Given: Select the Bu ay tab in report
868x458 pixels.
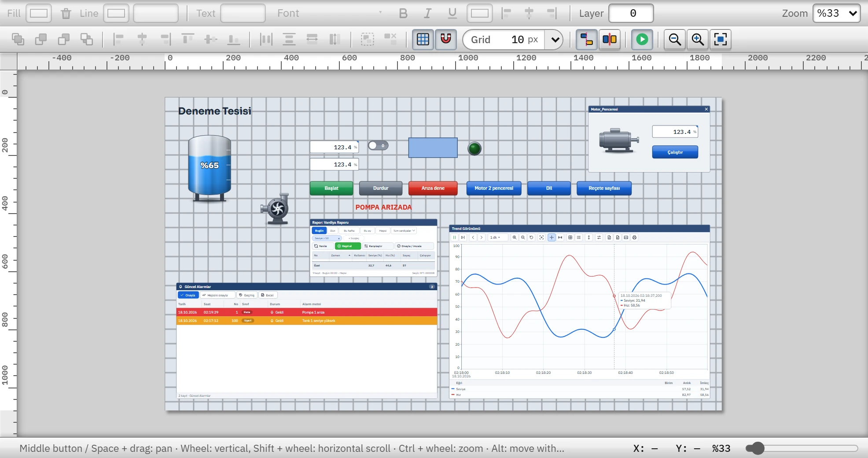Looking at the screenshot, I should [x=367, y=230].
